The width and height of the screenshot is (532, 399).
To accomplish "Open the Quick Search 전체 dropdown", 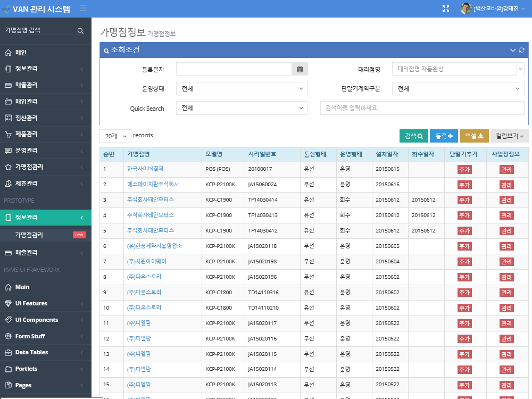I will (242, 108).
